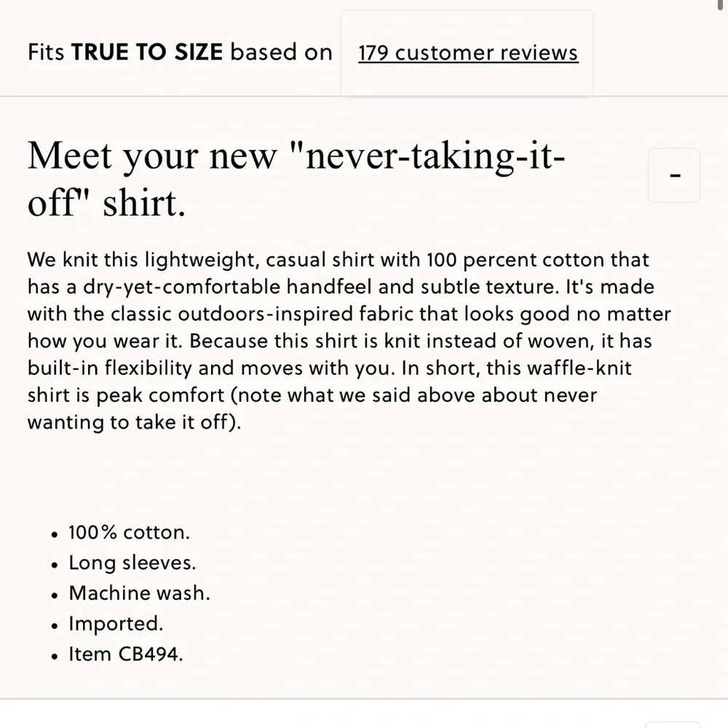The height and width of the screenshot is (728, 728).
Task: Click the "Long sleeves." bullet item
Action: point(132,563)
